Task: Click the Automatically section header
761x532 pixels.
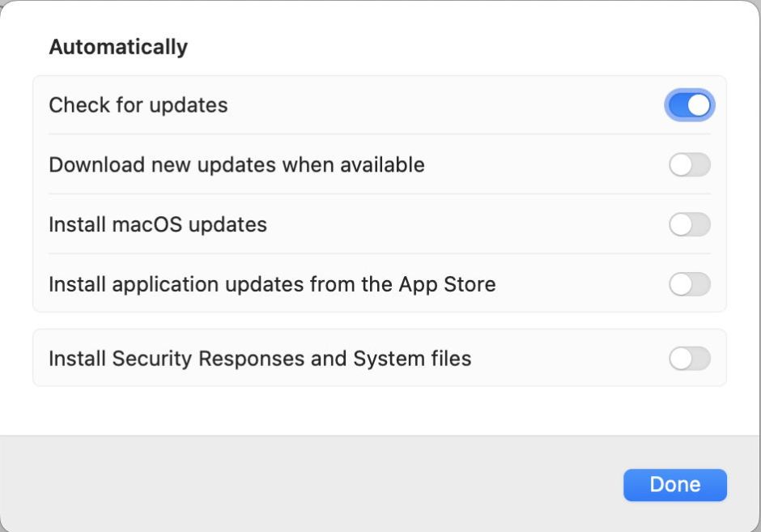Action: tap(118, 46)
